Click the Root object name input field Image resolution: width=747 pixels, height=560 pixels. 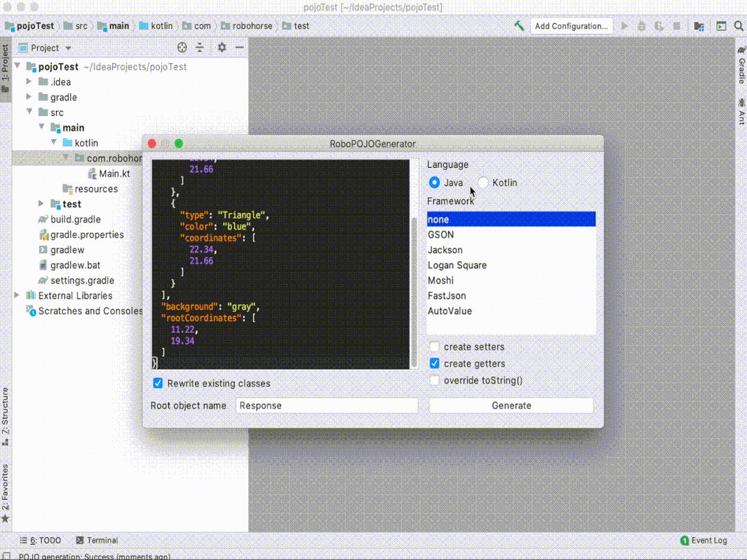click(x=326, y=405)
